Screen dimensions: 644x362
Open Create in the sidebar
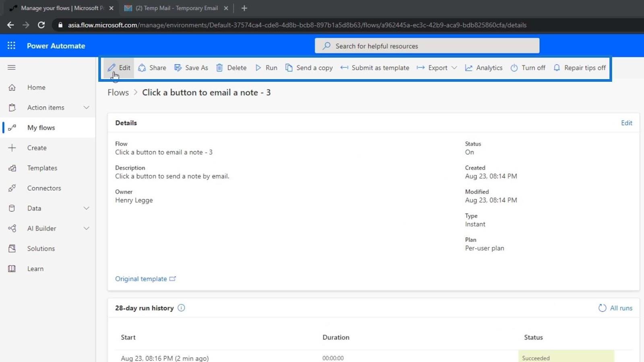[x=37, y=148]
